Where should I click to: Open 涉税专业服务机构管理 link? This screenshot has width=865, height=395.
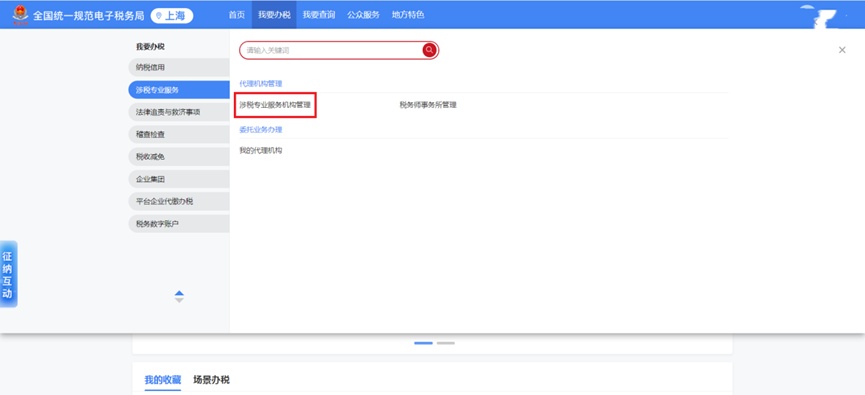[x=275, y=105]
